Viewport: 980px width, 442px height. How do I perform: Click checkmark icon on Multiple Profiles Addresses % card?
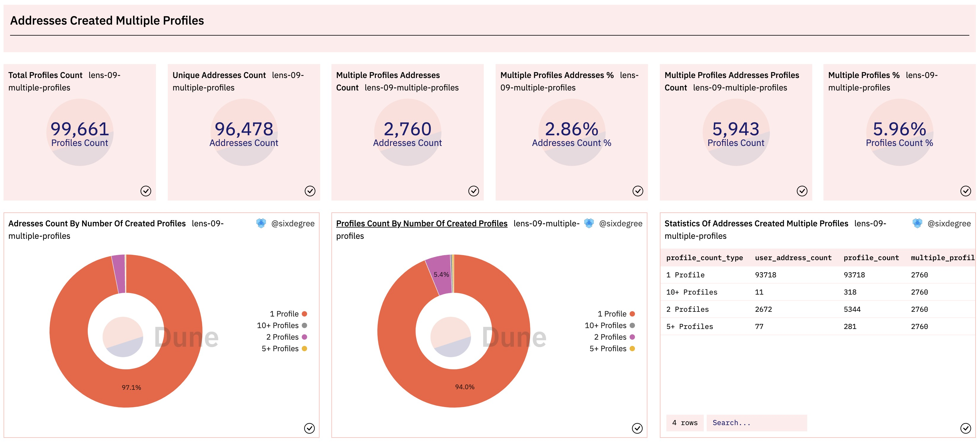(x=638, y=191)
